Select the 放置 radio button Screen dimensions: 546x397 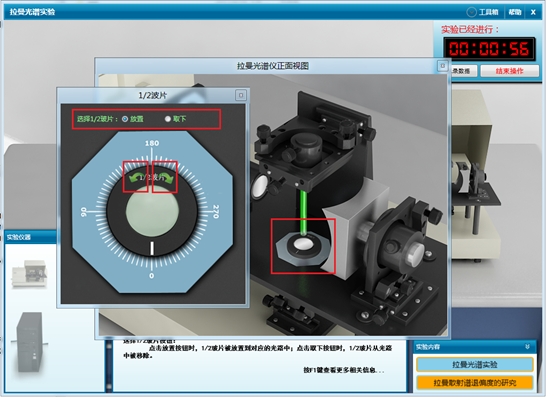click(x=125, y=119)
